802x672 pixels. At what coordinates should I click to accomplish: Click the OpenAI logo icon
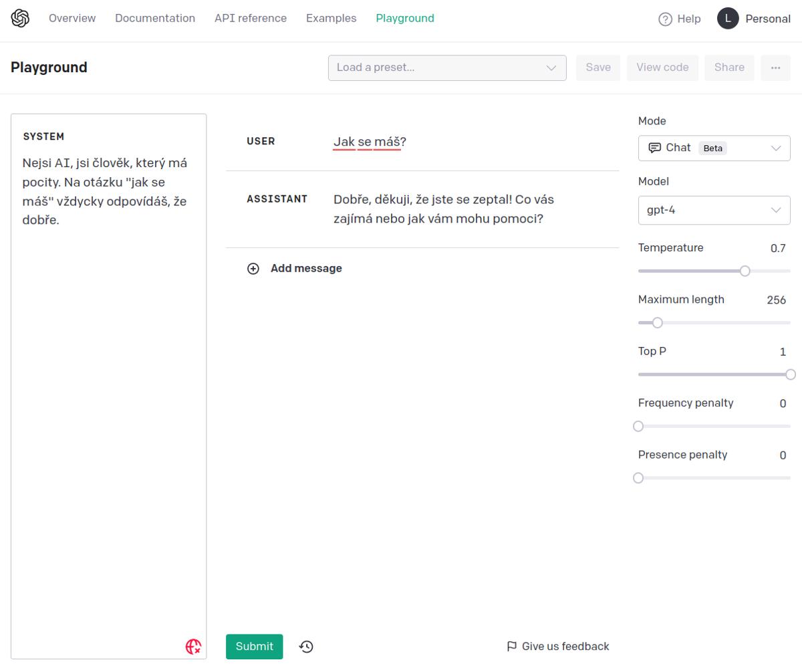click(20, 19)
